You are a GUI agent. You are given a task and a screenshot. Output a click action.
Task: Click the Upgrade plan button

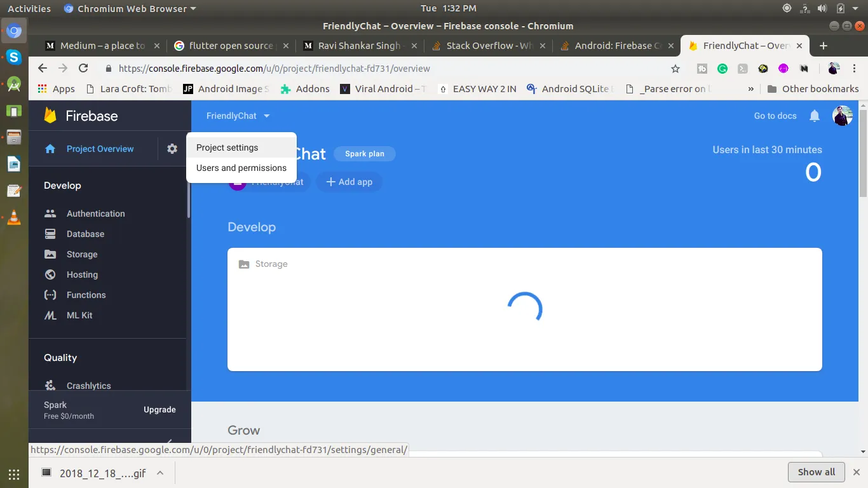point(159,410)
